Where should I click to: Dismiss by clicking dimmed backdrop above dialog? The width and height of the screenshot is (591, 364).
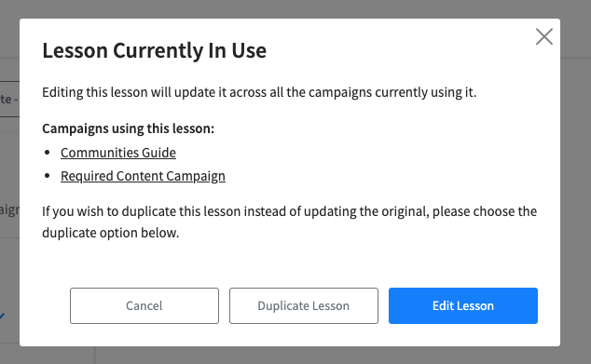[x=295, y=9]
